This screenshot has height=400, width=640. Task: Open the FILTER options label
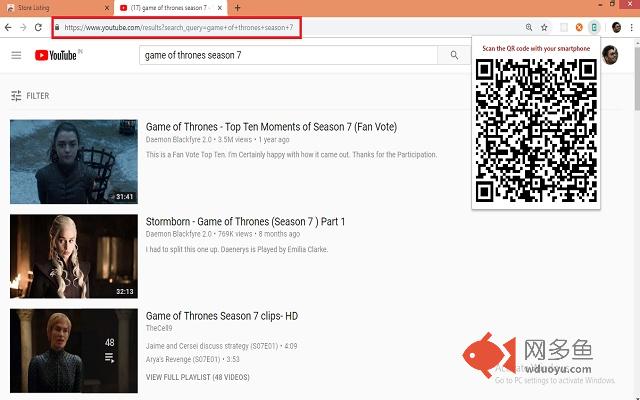point(38,96)
